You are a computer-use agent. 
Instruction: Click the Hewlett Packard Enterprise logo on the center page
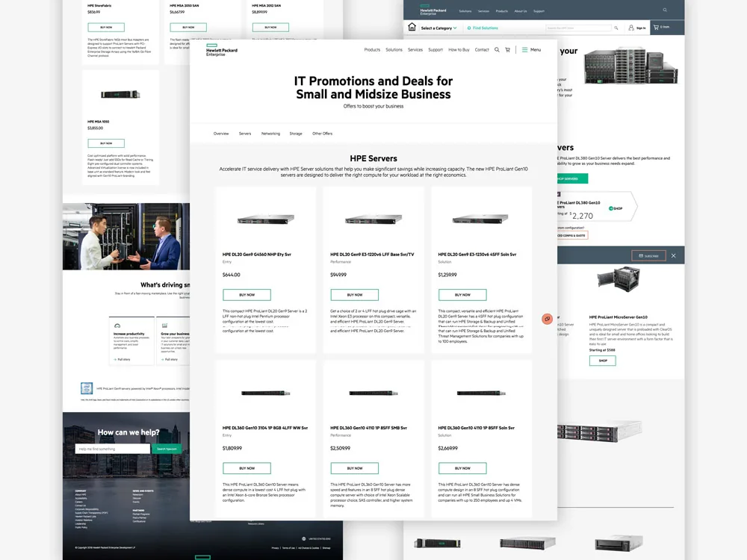click(222, 49)
